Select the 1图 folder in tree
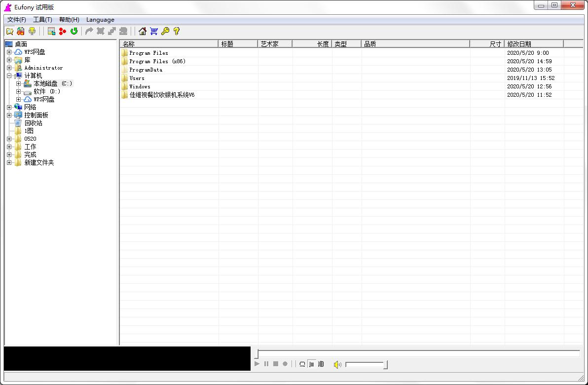Screen dimensions: 588x385 pyautogui.click(x=29, y=131)
